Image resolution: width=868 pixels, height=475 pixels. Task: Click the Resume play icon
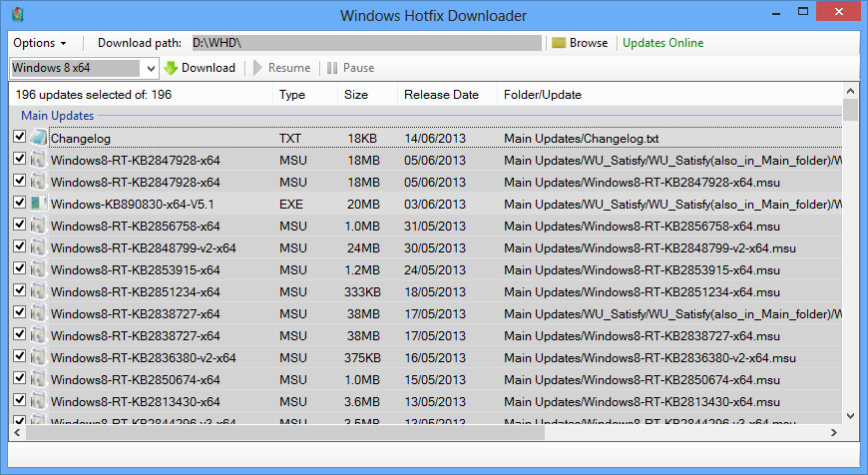257,68
